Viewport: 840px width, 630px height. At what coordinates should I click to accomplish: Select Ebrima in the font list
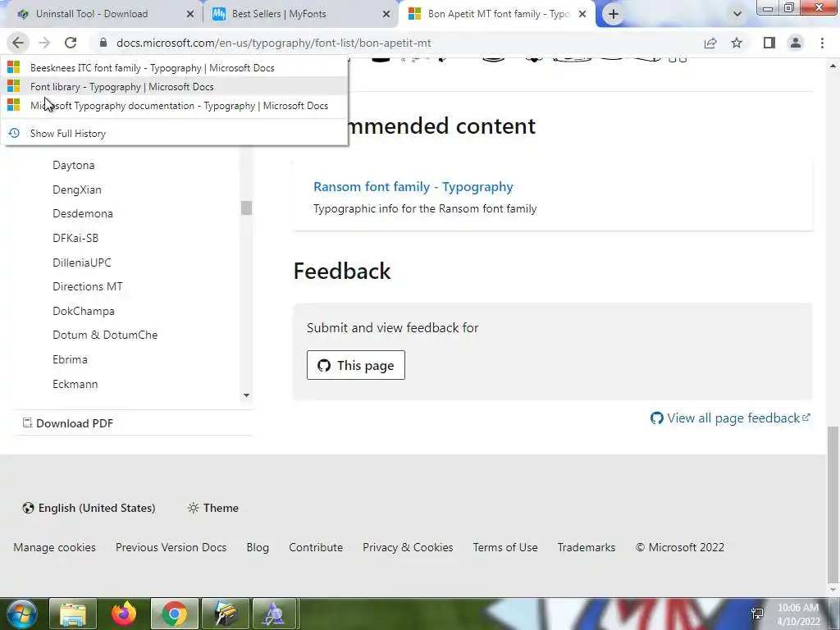pyautogui.click(x=70, y=359)
